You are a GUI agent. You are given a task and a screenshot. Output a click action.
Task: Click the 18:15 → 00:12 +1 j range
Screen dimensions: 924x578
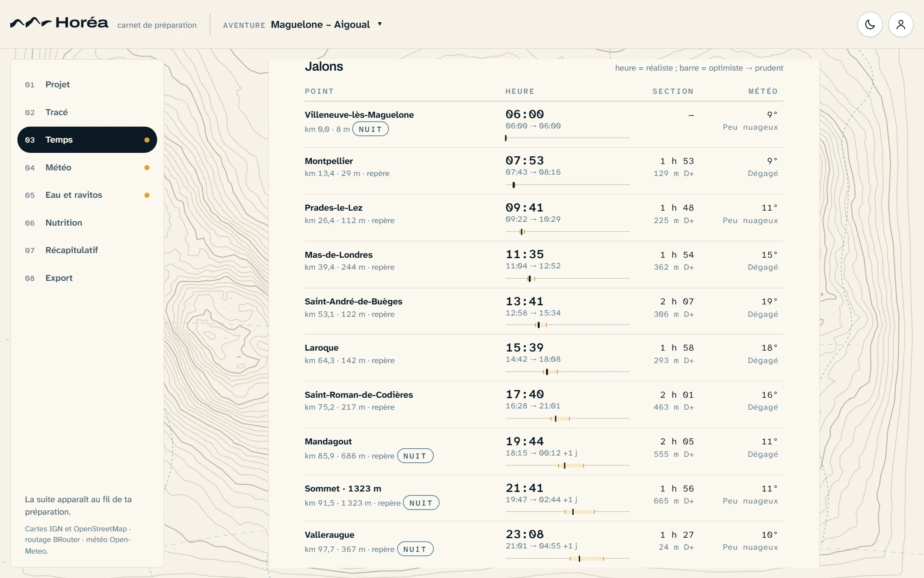[x=541, y=453]
